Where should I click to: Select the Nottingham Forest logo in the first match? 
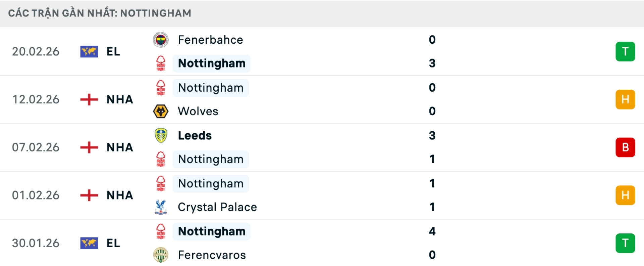pyautogui.click(x=161, y=63)
